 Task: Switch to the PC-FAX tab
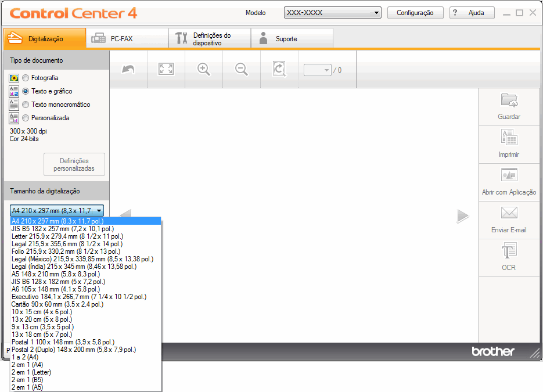[x=127, y=38]
